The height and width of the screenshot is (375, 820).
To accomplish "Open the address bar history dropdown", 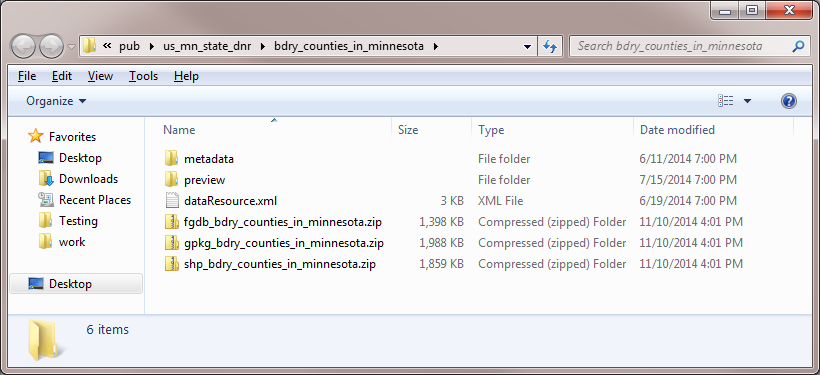I will (x=527, y=47).
